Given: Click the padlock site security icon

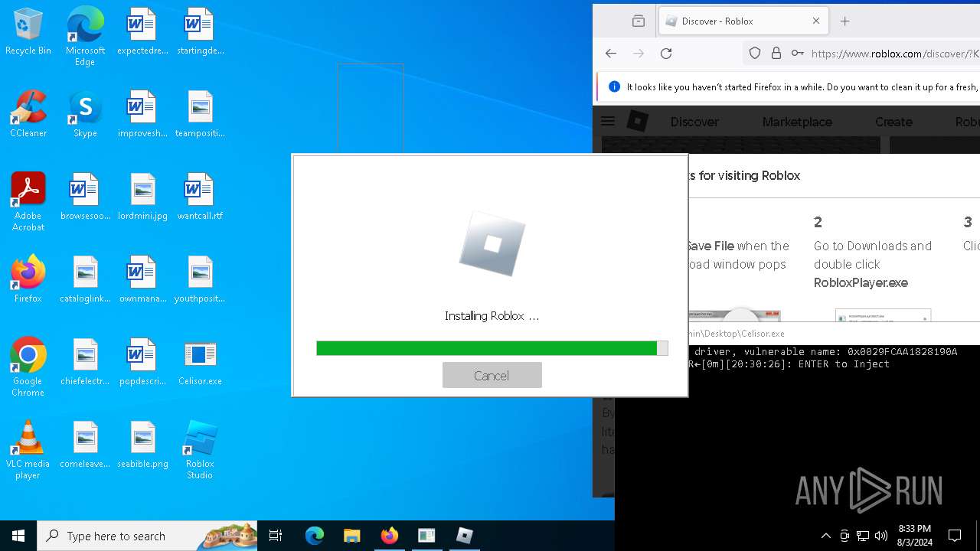Looking at the screenshot, I should (x=776, y=54).
